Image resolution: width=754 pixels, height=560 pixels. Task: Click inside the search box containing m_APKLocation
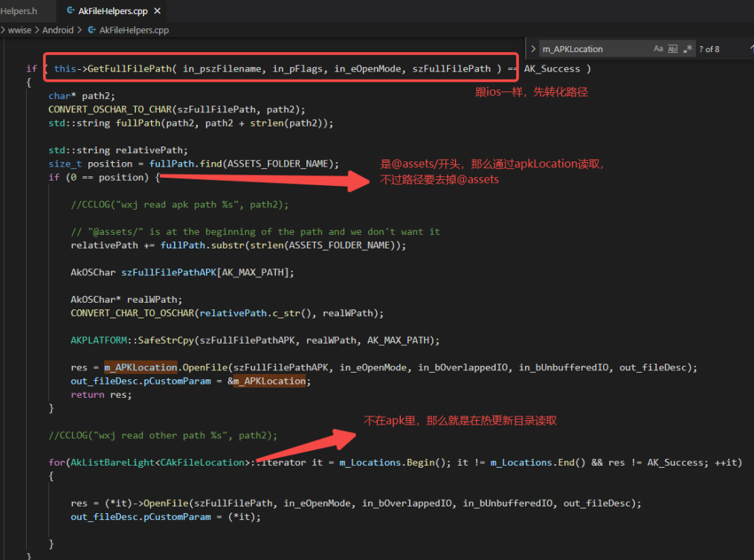pos(587,48)
